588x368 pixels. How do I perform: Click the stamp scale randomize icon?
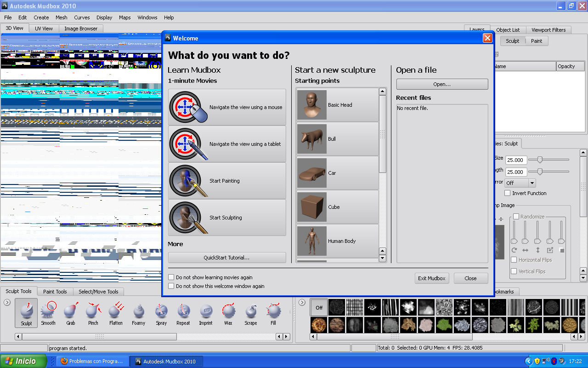click(550, 250)
